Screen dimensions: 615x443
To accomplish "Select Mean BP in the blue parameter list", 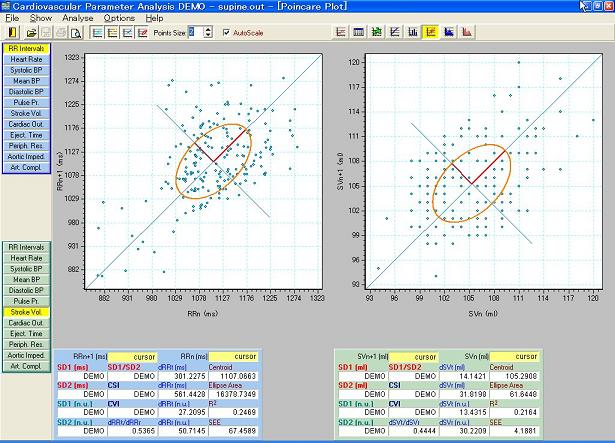I will coord(26,81).
